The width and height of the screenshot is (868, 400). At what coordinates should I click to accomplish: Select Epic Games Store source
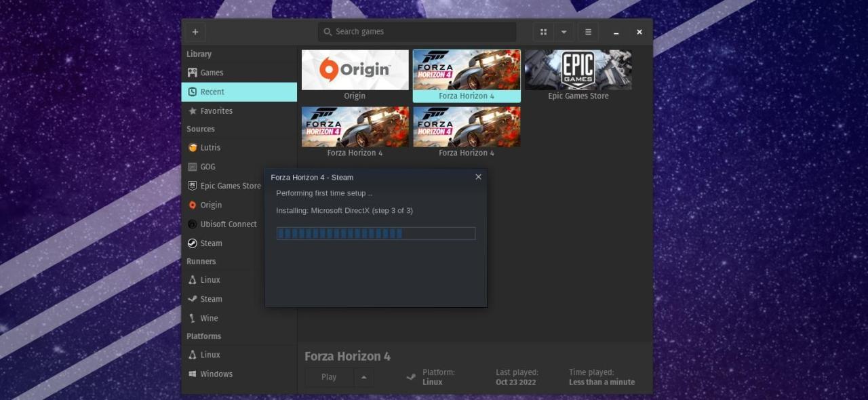tap(224, 186)
